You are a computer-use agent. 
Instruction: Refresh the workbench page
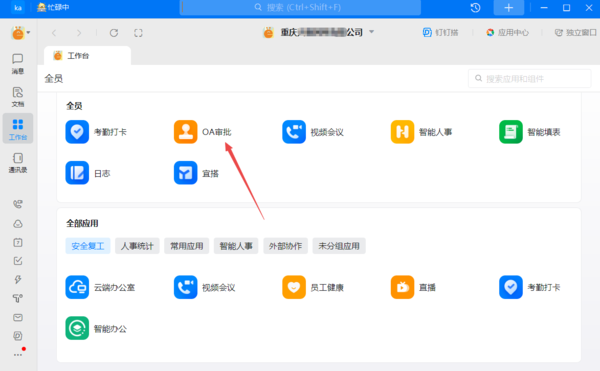[x=114, y=33]
